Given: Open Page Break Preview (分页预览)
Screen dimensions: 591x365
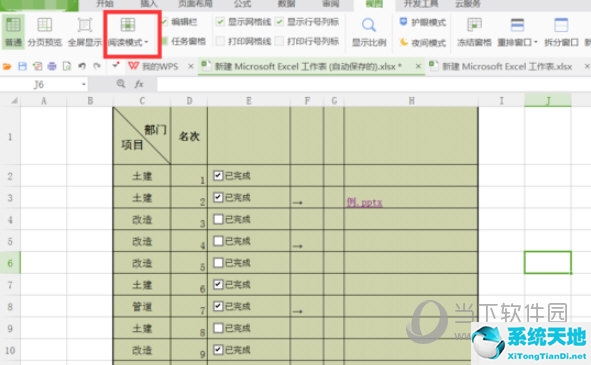Looking at the screenshot, I should [x=44, y=32].
